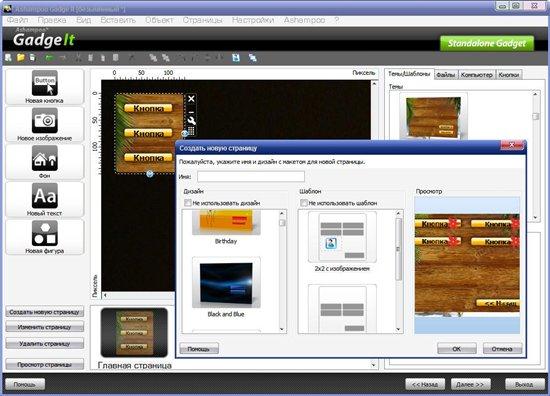Click the green Standalone Gadget button
Image resolution: width=550 pixels, height=396 pixels.
tap(487, 43)
